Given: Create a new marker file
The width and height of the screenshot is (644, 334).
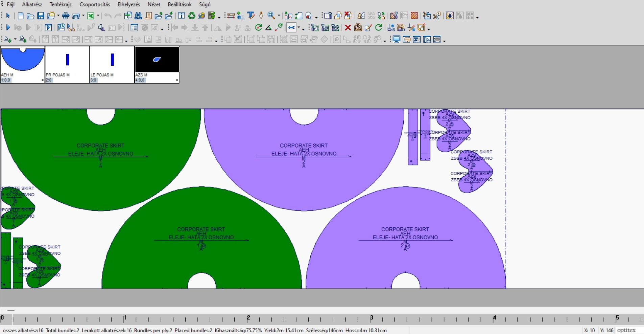Looking at the screenshot, I should [x=21, y=16].
